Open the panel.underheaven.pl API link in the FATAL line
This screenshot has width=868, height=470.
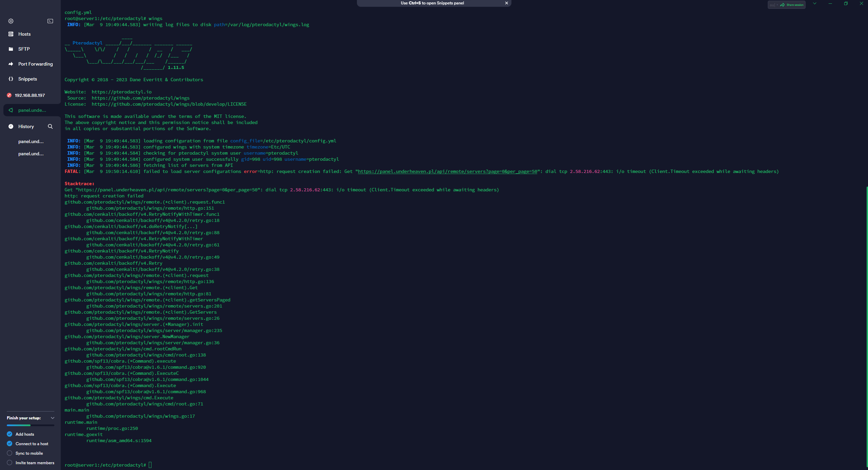(x=447, y=172)
